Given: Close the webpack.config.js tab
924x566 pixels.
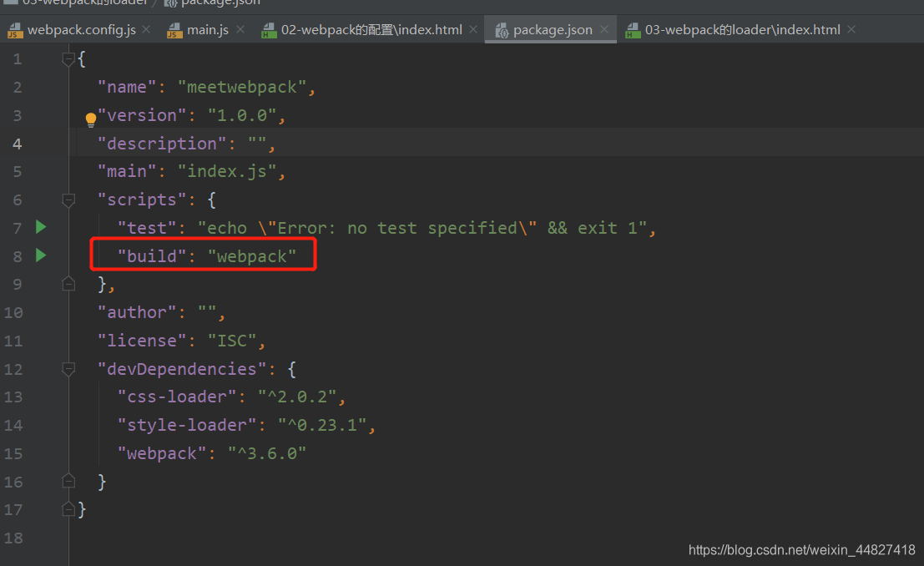Looking at the screenshot, I should pos(146,29).
